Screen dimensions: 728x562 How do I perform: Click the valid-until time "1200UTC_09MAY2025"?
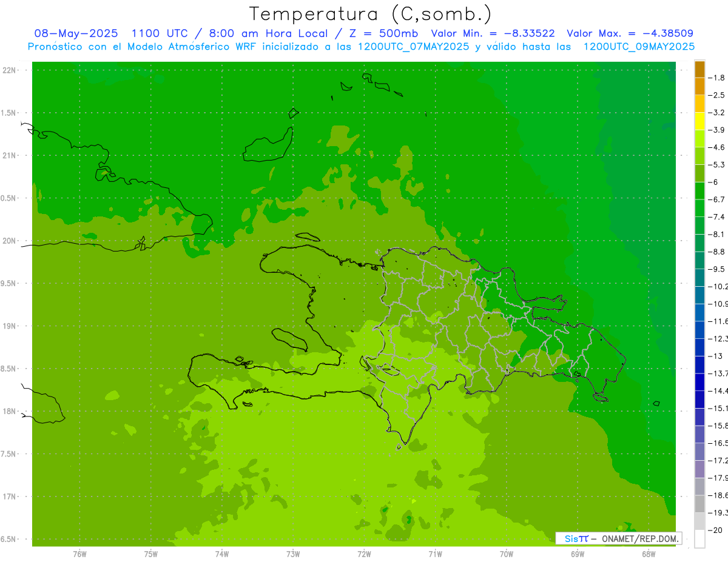[639, 47]
